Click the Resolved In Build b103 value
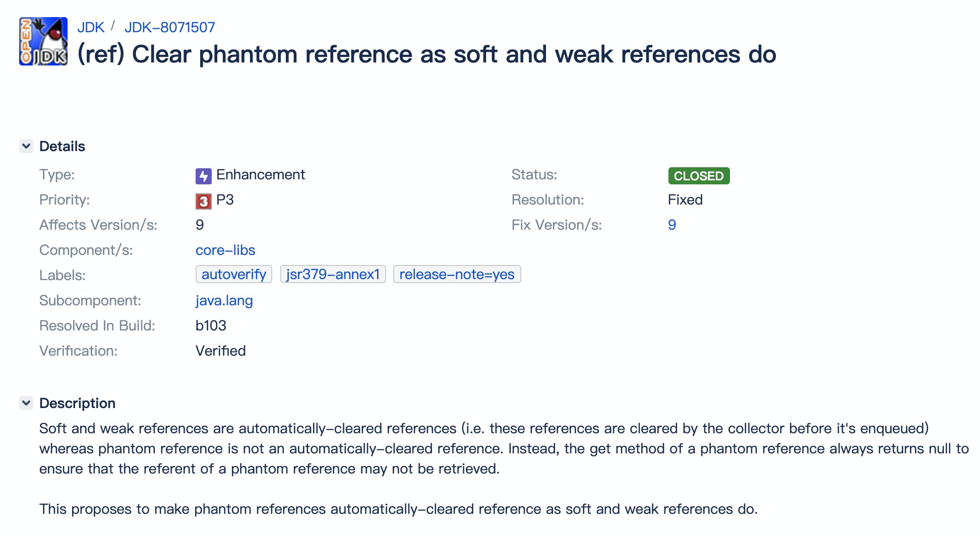The width and height of the screenshot is (980, 536). [x=211, y=325]
